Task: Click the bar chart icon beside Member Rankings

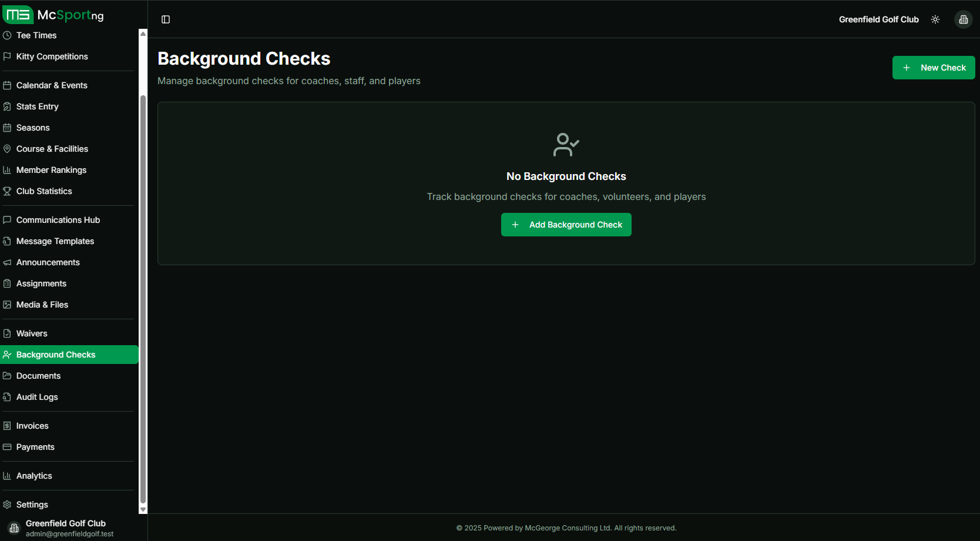Action: coord(6,170)
